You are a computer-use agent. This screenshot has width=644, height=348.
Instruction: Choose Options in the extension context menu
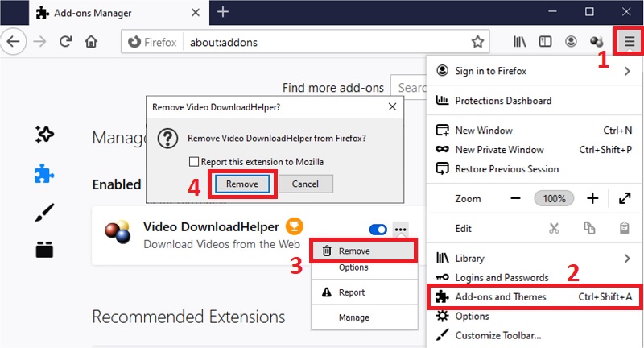[364, 268]
